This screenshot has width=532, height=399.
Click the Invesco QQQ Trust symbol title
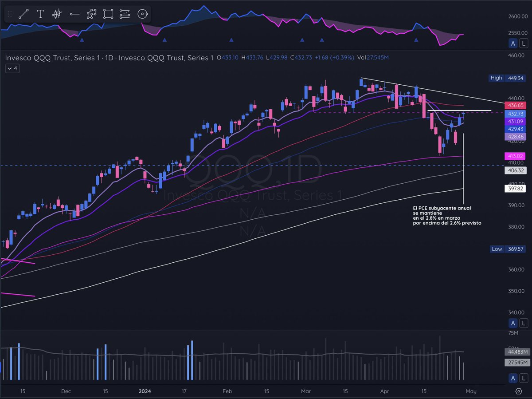click(109, 58)
